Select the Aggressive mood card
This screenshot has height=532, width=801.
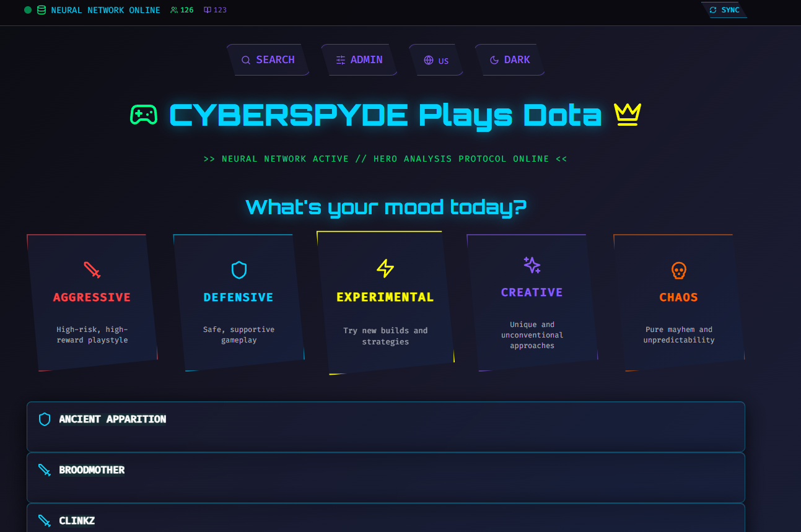(92, 303)
